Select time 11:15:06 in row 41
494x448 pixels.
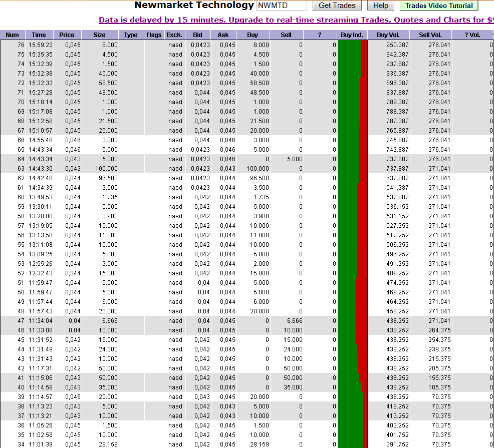pyautogui.click(x=40, y=378)
